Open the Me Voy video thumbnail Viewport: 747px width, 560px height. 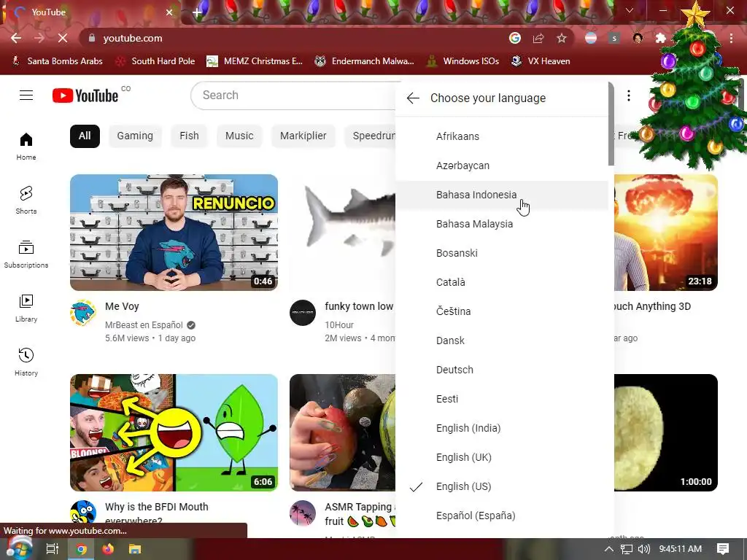[x=174, y=233]
